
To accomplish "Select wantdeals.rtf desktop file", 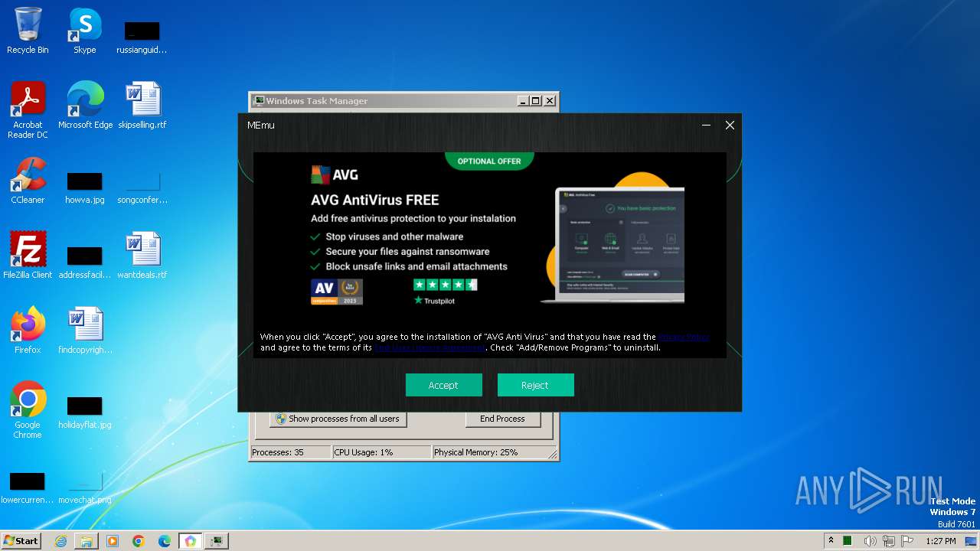I will pyautogui.click(x=142, y=255).
